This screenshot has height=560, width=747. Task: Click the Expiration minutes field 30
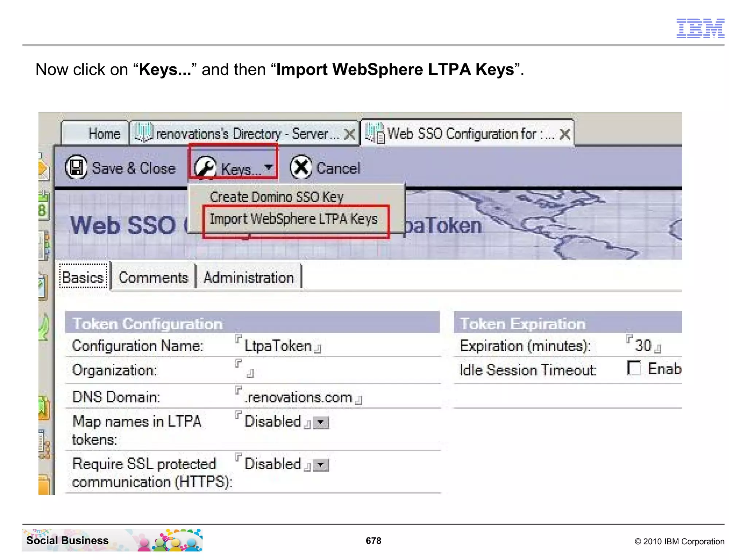643,345
